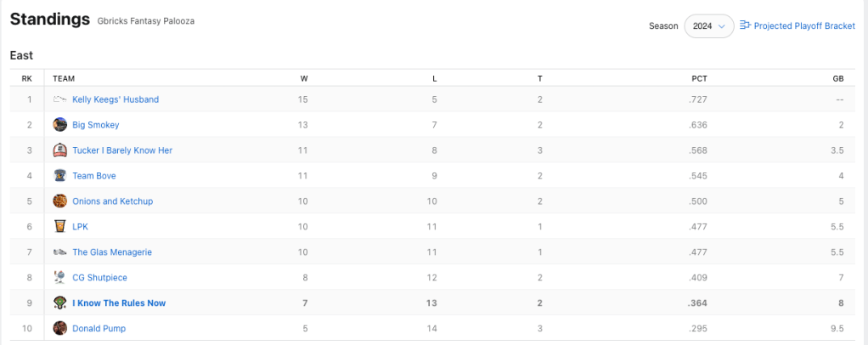Open Donald Pump team page link
The height and width of the screenshot is (345, 868).
click(99, 328)
